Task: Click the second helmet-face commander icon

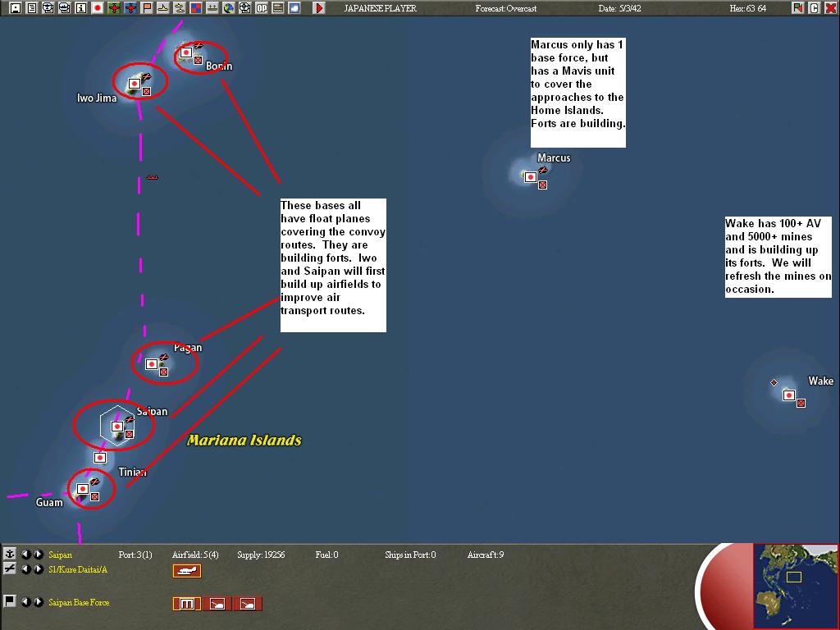Action: pyautogui.click(x=65, y=8)
